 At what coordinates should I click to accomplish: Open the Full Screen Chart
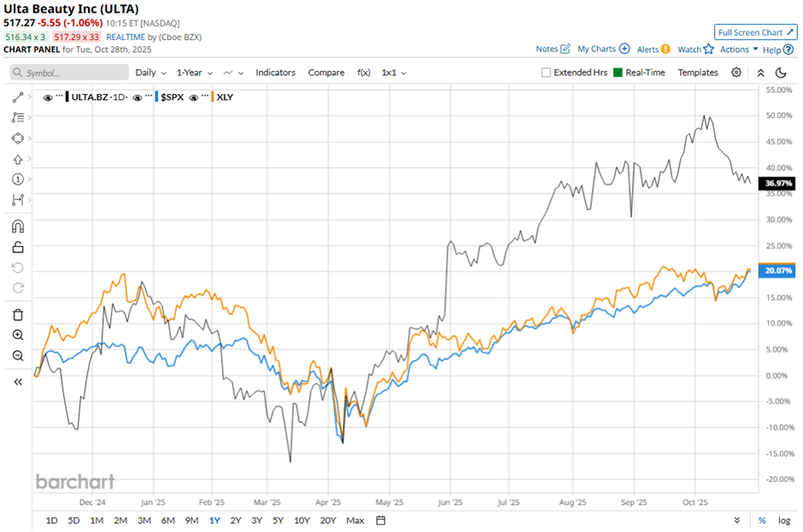[755, 32]
